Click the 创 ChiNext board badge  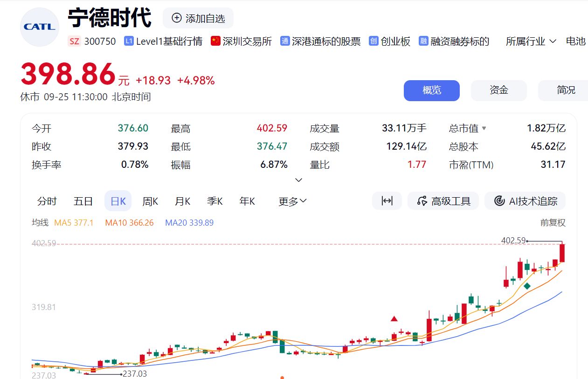[373, 41]
